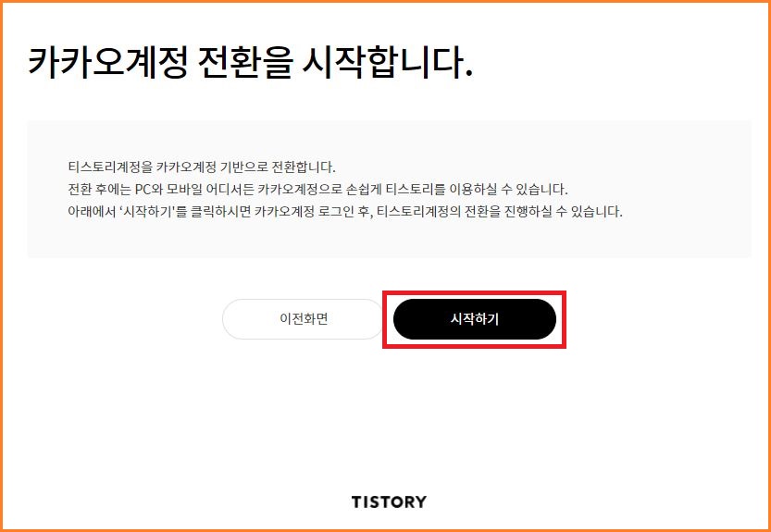Image resolution: width=771 pixels, height=532 pixels.
Task: Go back with the 이전화면 button
Action: point(304,319)
